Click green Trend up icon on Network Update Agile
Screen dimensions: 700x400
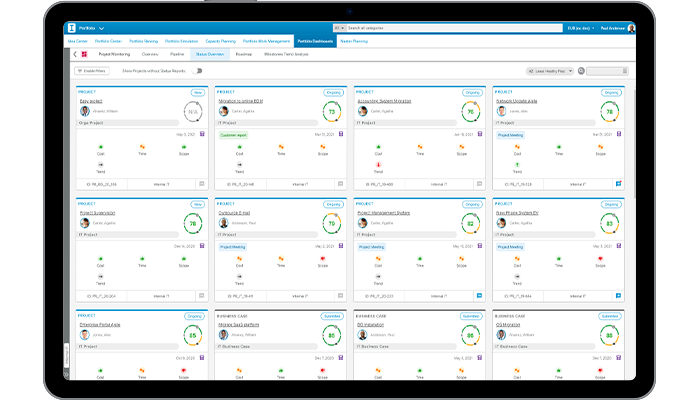[x=517, y=165]
